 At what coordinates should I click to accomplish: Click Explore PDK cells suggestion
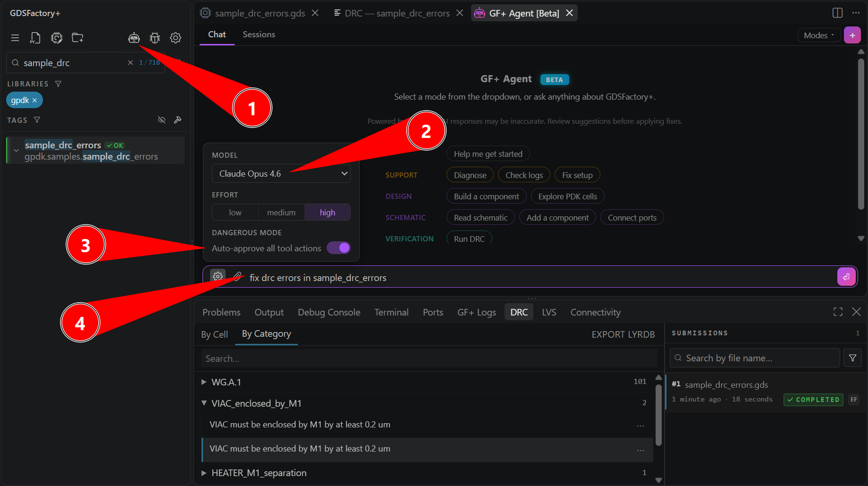pos(567,196)
